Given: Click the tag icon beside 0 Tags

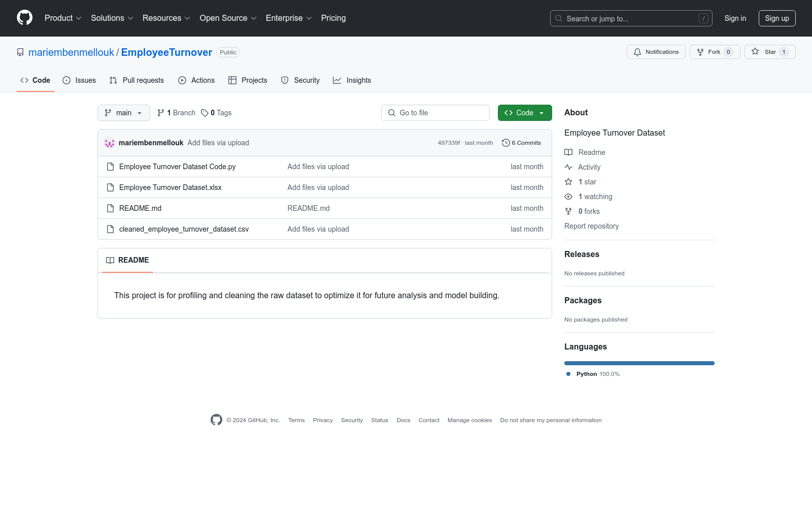Looking at the screenshot, I should (x=205, y=113).
